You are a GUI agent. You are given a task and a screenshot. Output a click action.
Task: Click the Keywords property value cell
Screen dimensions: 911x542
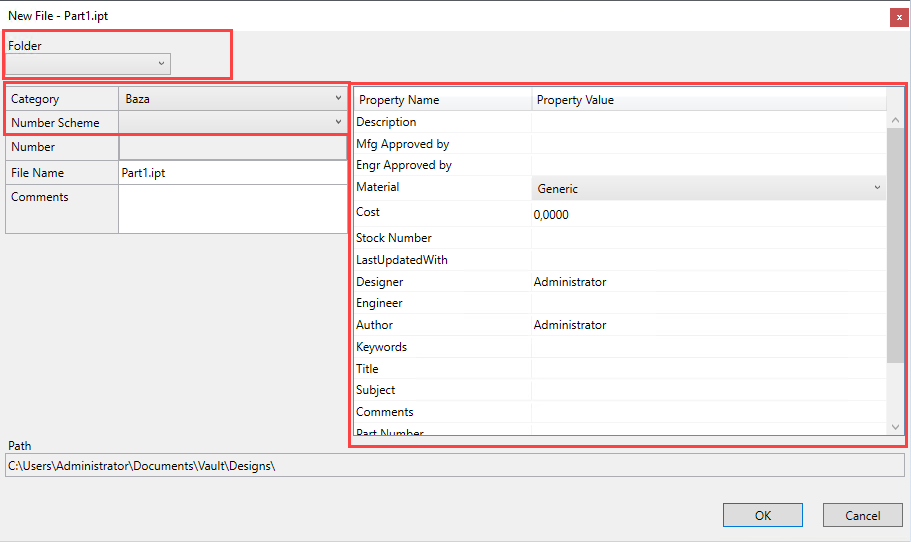pos(708,347)
